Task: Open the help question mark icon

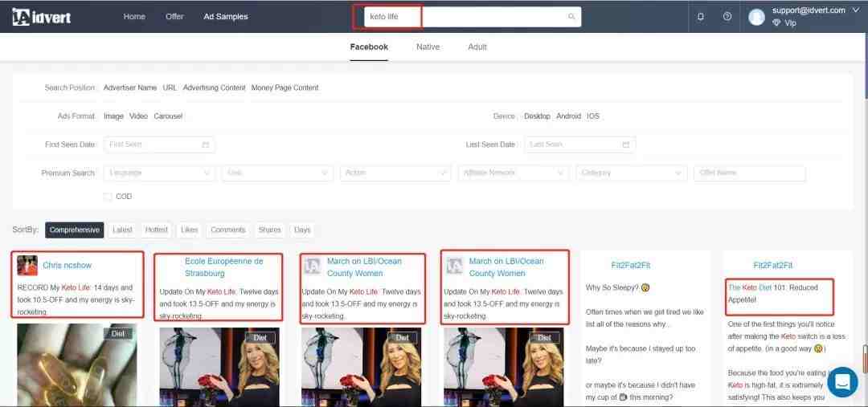Action: [x=727, y=17]
